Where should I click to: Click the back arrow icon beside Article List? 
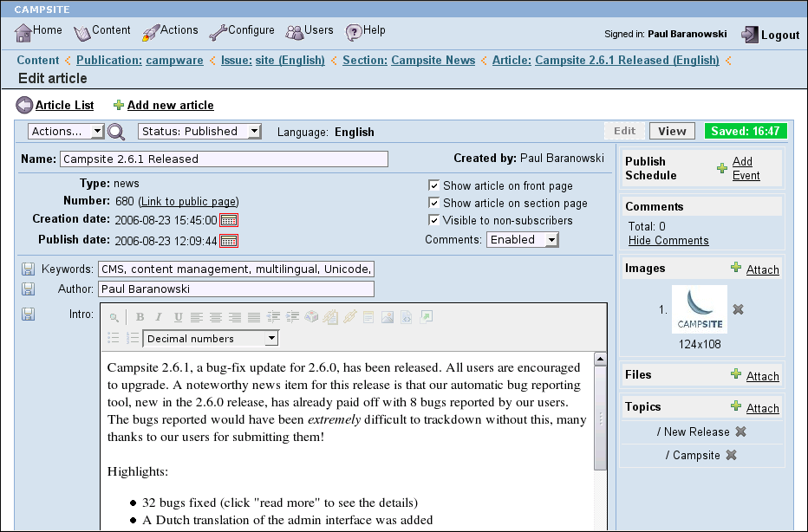24,105
